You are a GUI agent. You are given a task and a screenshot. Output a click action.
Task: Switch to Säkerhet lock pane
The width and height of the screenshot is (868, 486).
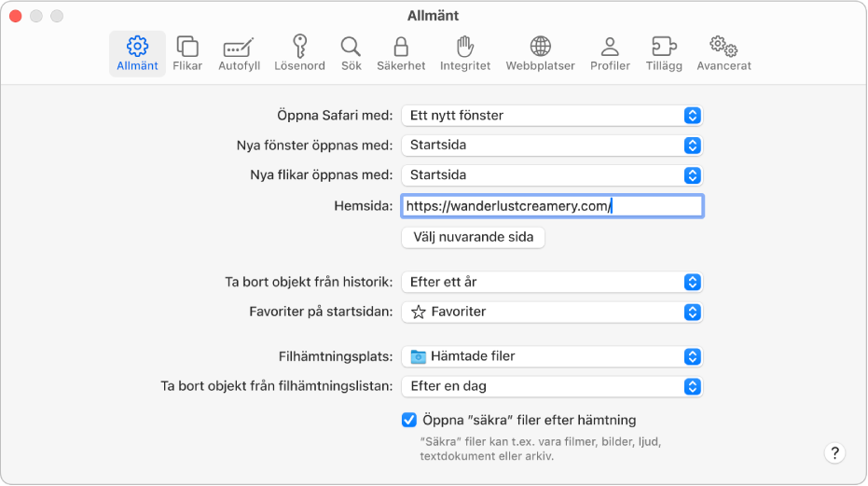401,53
